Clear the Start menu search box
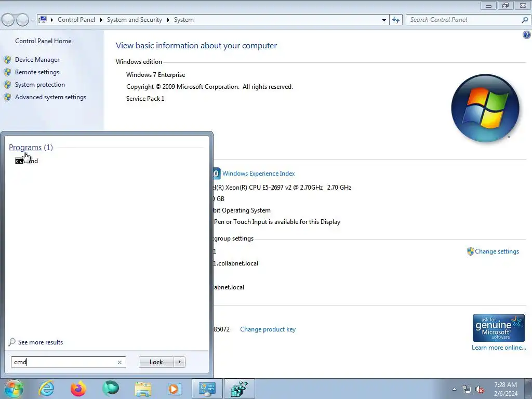 pos(120,362)
